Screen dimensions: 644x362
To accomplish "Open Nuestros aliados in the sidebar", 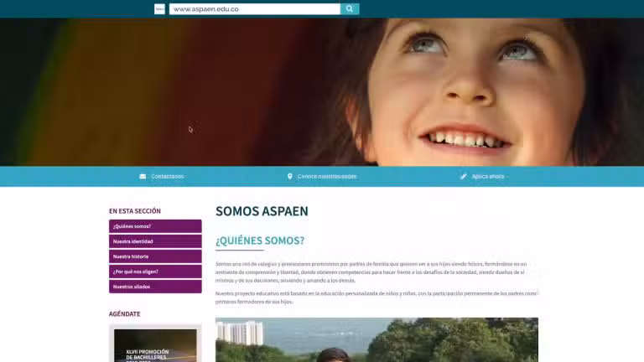I will point(155,287).
